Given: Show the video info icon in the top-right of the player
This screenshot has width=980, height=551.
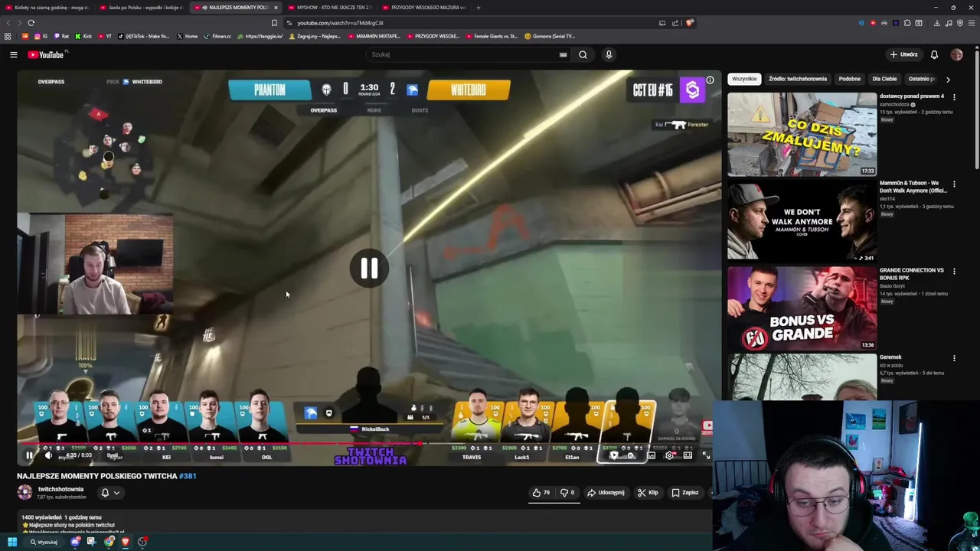Looking at the screenshot, I should [x=710, y=80].
